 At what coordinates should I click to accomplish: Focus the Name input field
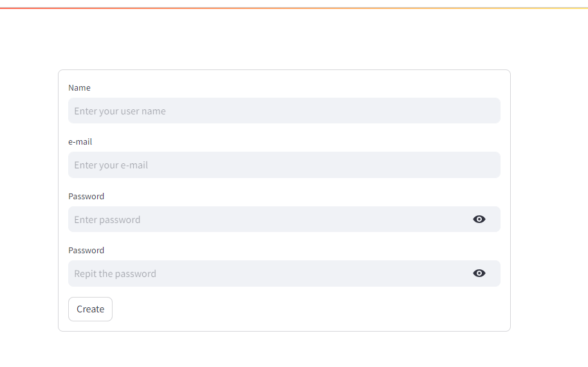(284, 111)
